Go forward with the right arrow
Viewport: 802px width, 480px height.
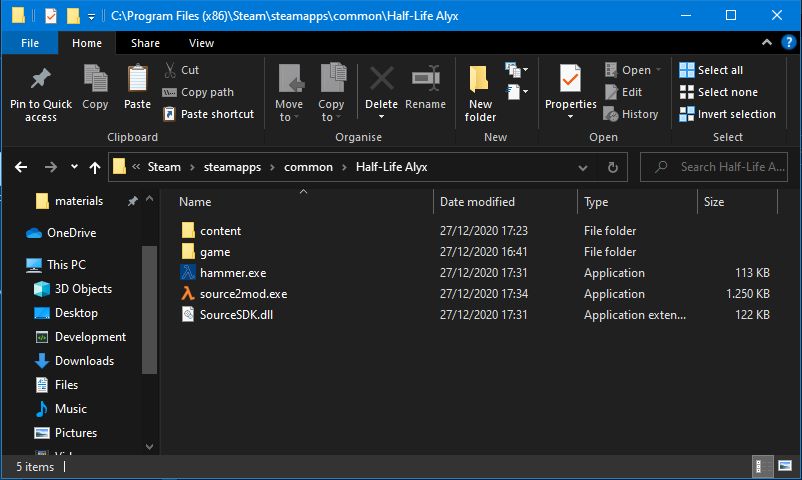tap(50, 167)
